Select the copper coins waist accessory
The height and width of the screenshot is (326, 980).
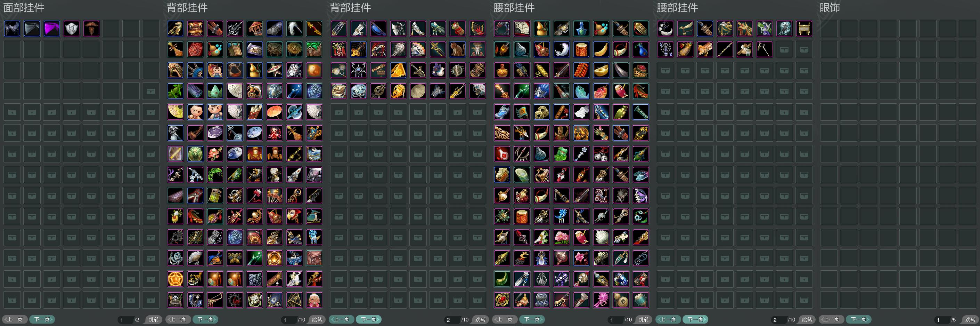542,112
